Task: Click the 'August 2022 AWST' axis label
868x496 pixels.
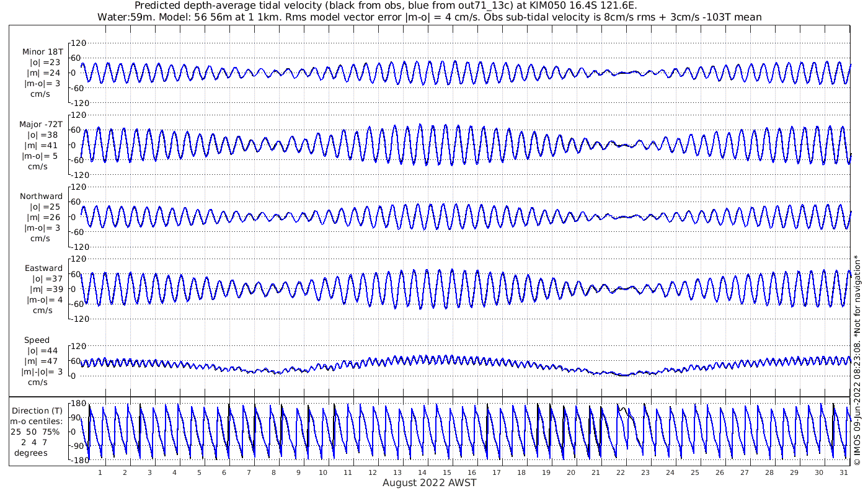Action: [430, 483]
